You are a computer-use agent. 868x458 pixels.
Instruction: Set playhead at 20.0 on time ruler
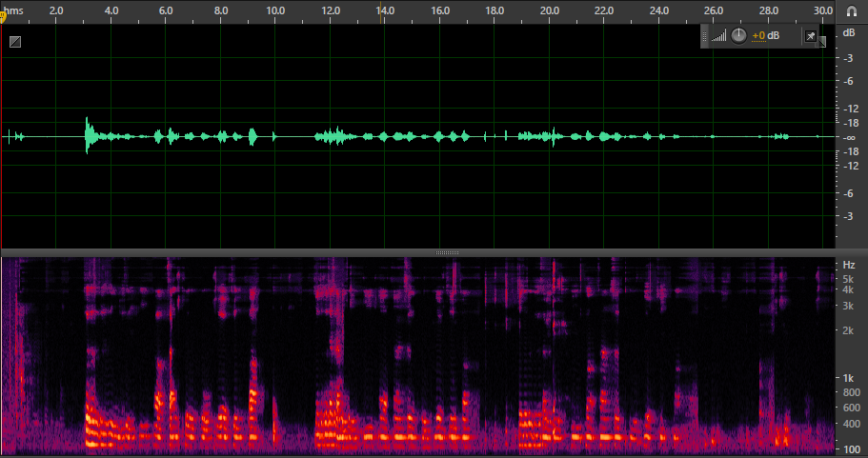(x=549, y=10)
